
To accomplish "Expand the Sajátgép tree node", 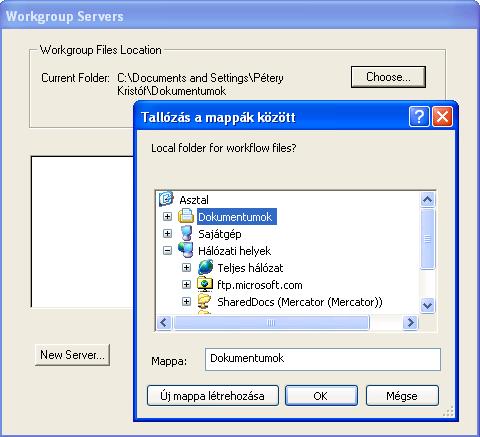I will click(167, 234).
